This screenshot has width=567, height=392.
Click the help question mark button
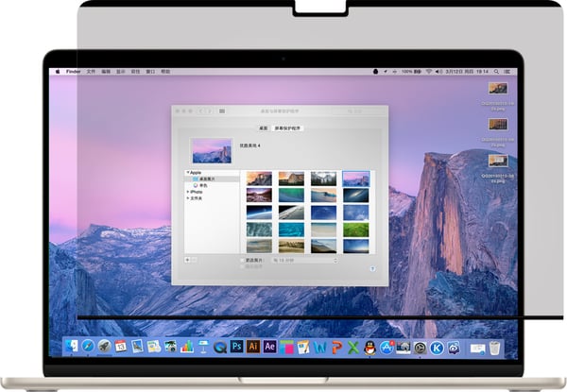coord(372,269)
